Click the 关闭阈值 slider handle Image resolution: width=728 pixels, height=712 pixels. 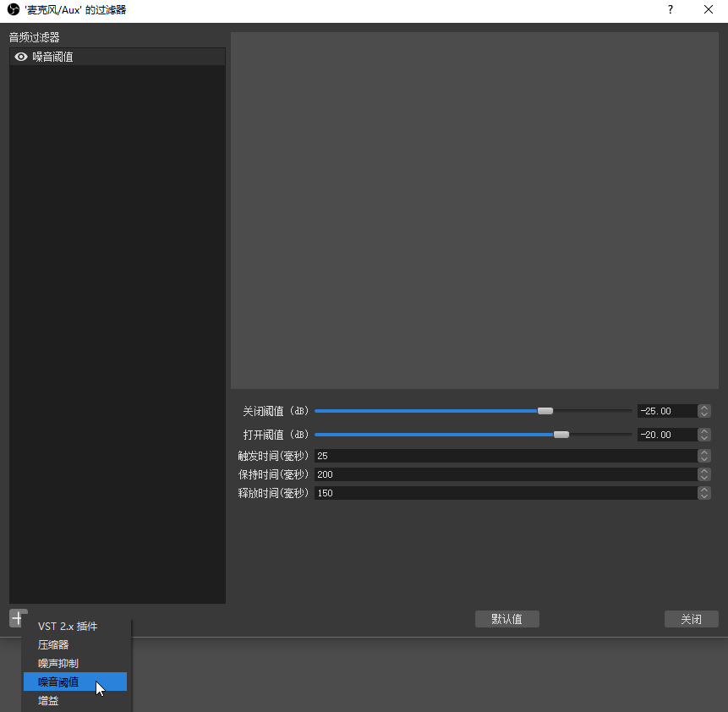pos(545,411)
